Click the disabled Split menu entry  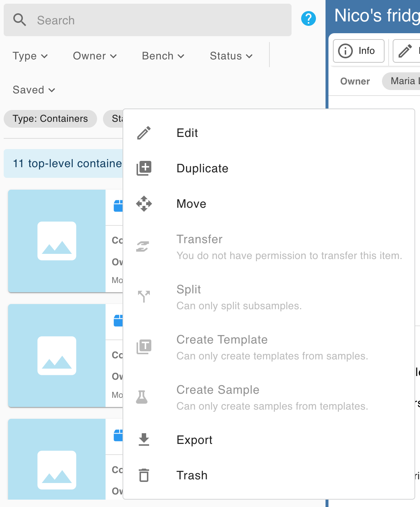pyautogui.click(x=269, y=297)
